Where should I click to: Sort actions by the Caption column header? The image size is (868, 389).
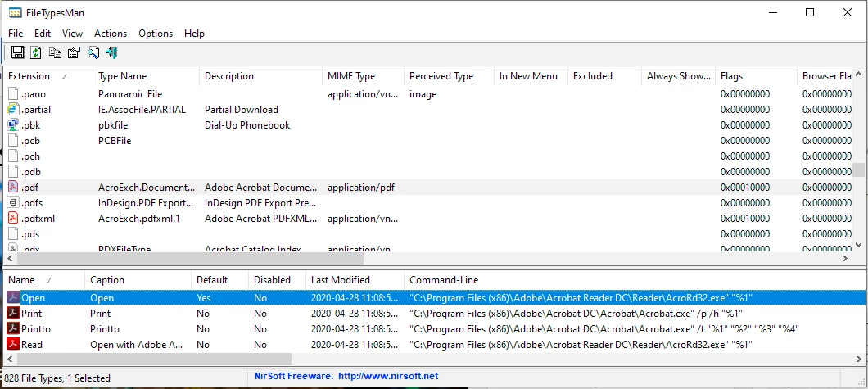138,280
